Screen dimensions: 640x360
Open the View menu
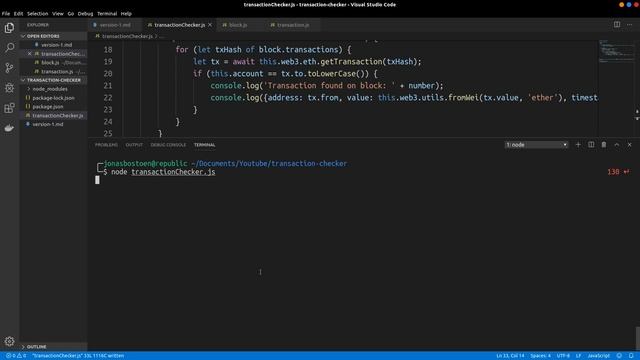click(x=58, y=13)
